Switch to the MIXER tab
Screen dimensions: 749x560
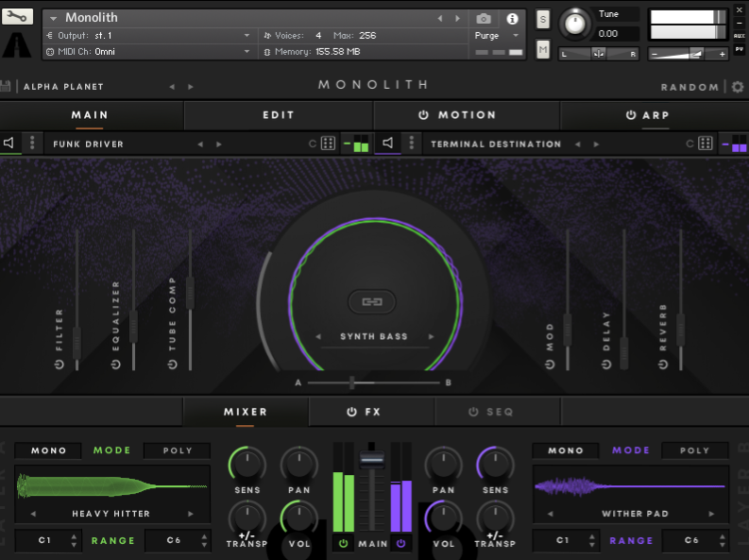[x=246, y=412]
